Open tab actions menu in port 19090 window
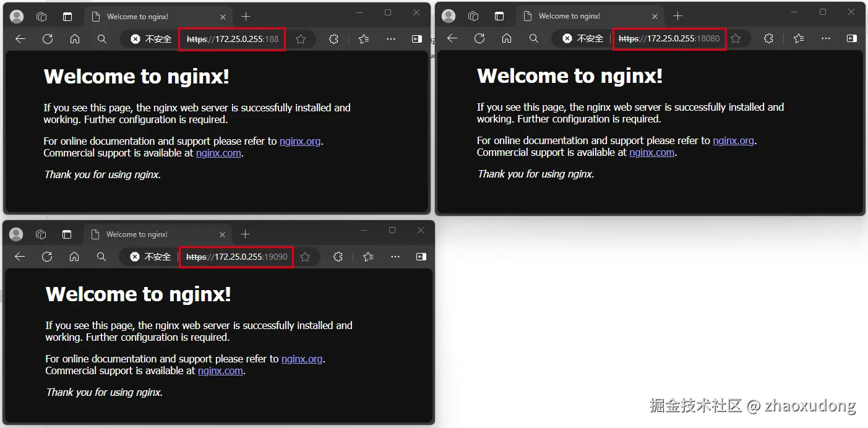This screenshot has height=428, width=868. [x=67, y=234]
